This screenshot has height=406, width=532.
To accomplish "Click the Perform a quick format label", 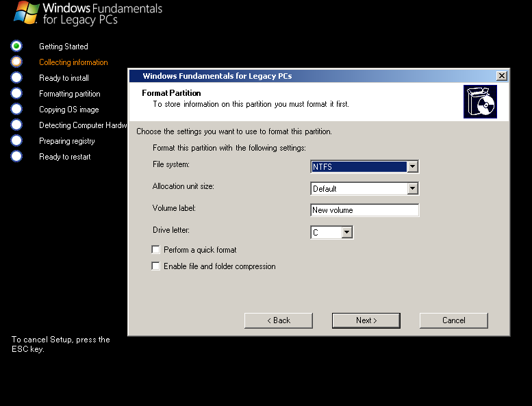I will point(200,250).
